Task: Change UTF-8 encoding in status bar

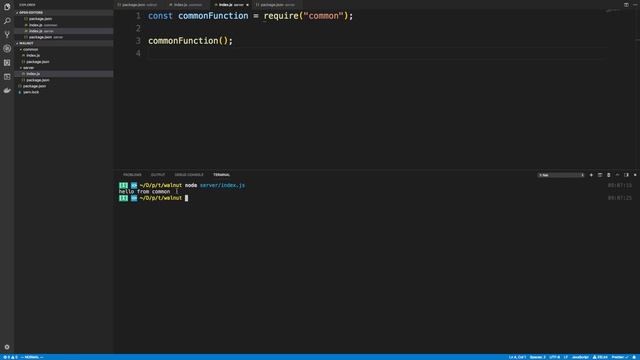Action: point(555,357)
